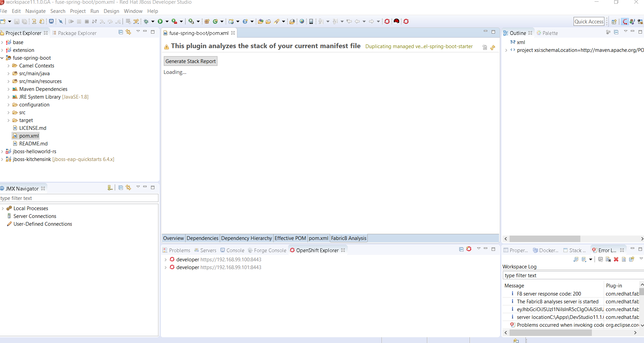Expand the target folder

[8, 120]
